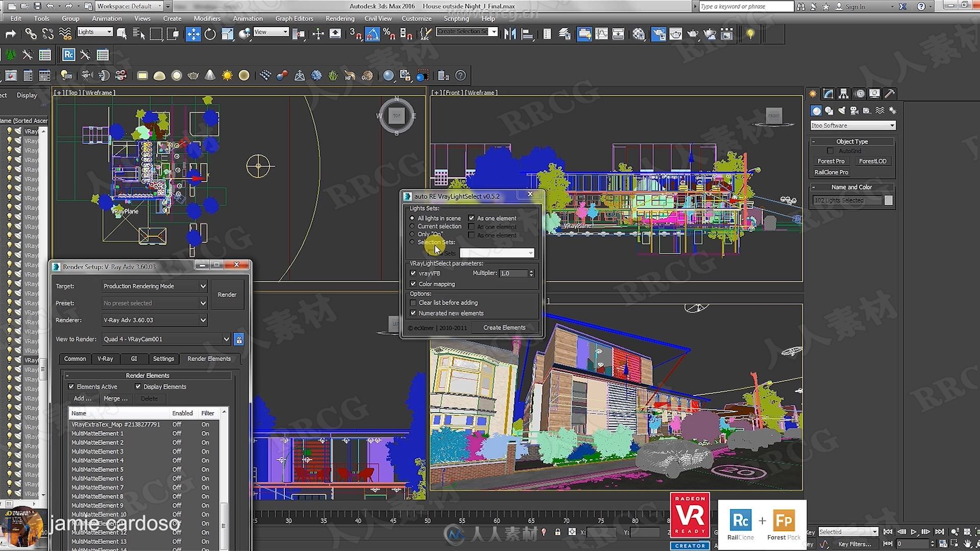
Task: Select All lights in scene radio button
Action: (412, 217)
